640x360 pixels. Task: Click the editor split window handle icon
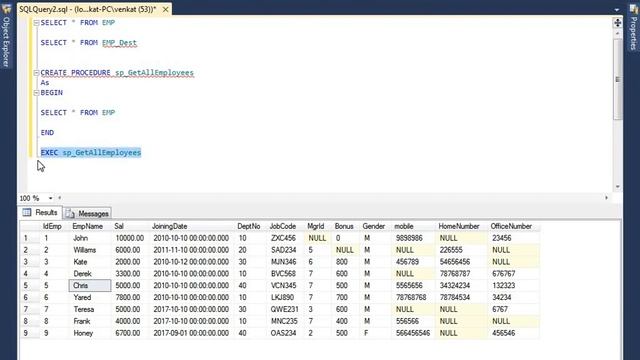[618, 23]
